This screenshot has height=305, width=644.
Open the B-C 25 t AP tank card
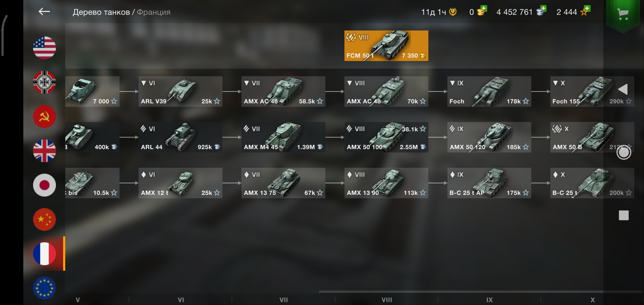pos(489,183)
